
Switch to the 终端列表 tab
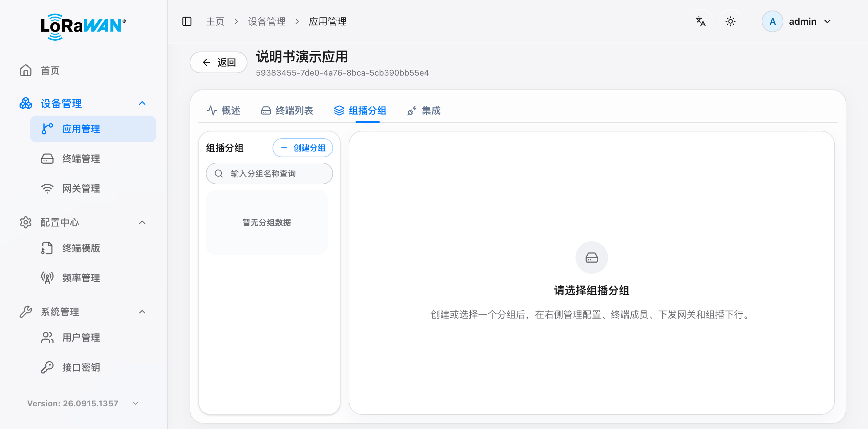coord(287,110)
